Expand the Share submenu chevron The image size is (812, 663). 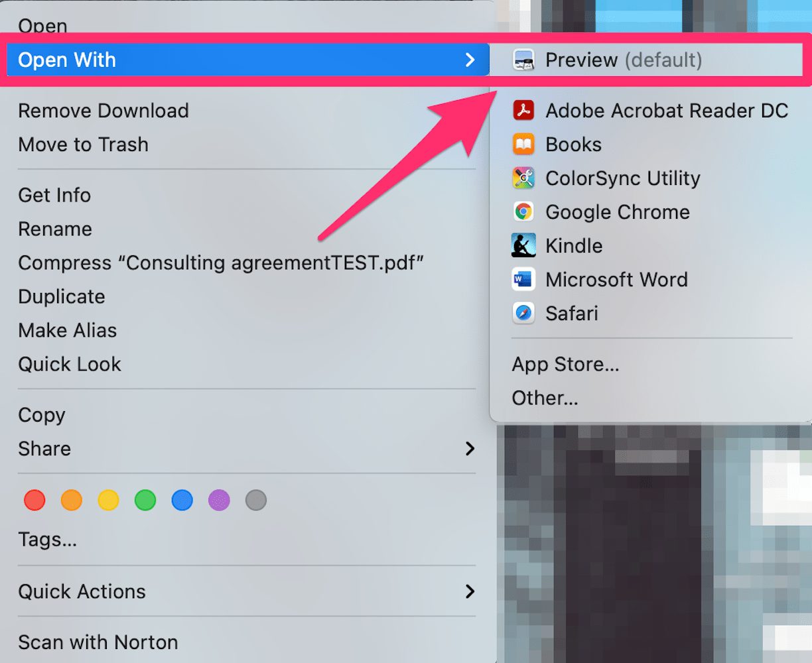click(x=470, y=449)
